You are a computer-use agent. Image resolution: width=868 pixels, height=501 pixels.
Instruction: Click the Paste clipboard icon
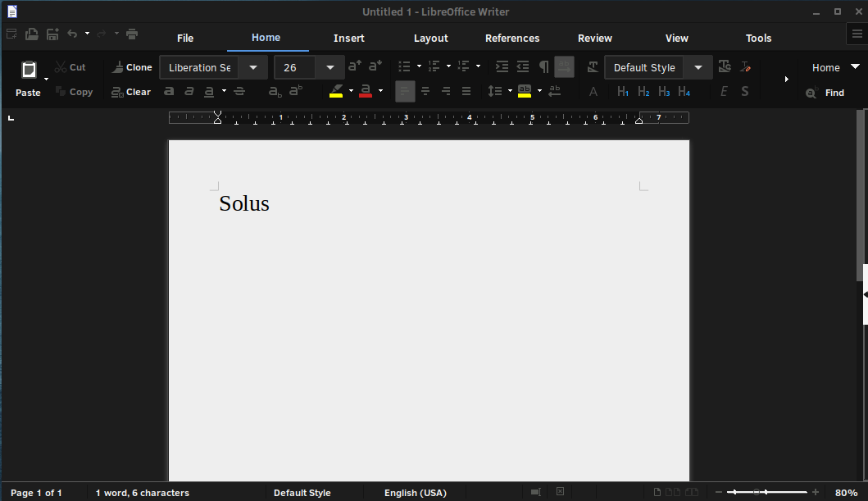(x=29, y=70)
